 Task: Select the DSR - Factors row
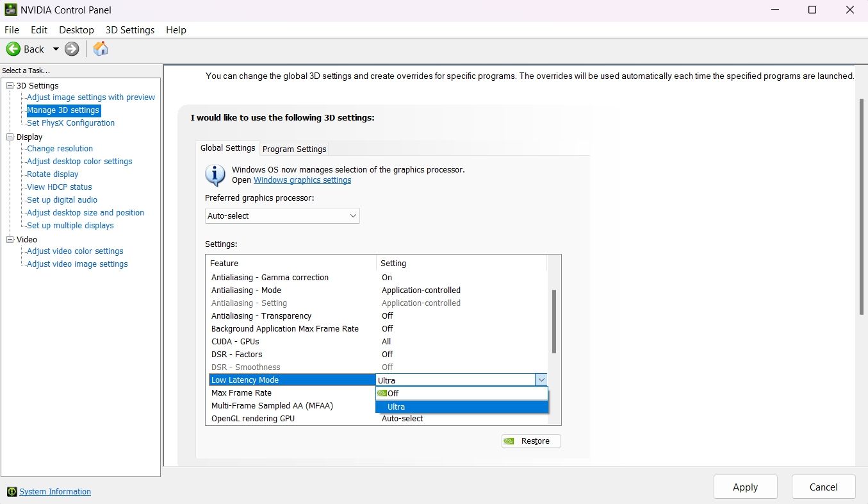pos(378,355)
